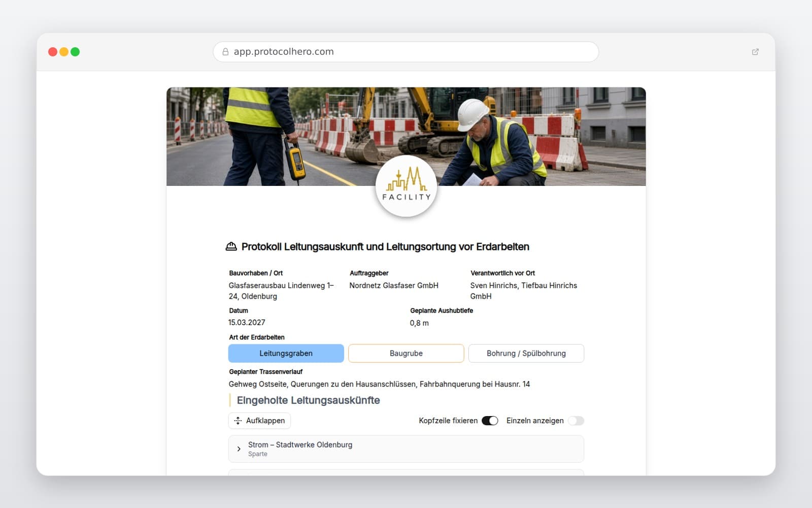The width and height of the screenshot is (812, 508).
Task: Click the green maximize window dot
Action: coord(75,52)
